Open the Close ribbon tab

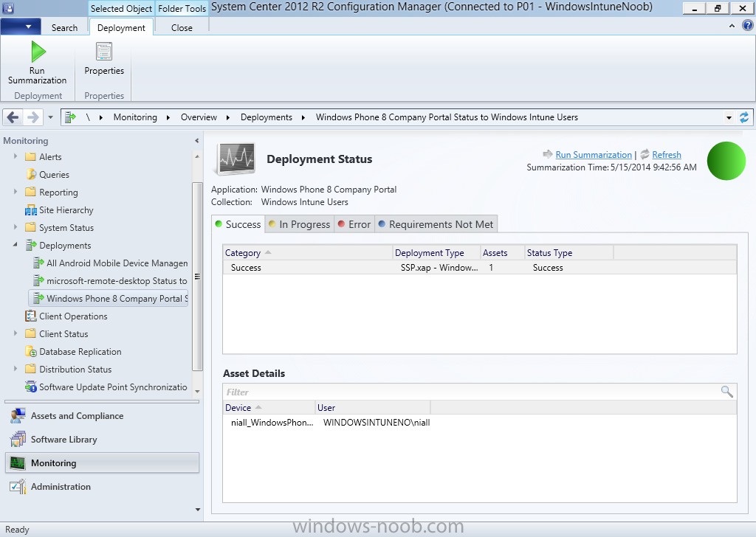pos(182,27)
